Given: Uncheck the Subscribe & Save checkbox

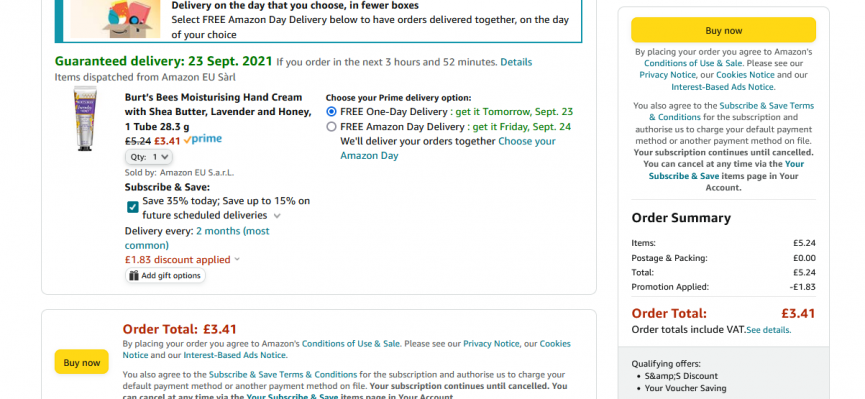Looking at the screenshot, I should pos(132,207).
